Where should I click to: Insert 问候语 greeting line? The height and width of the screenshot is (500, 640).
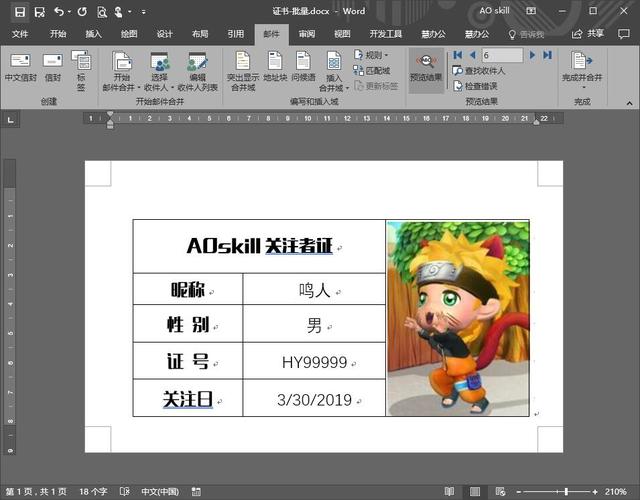[x=303, y=67]
